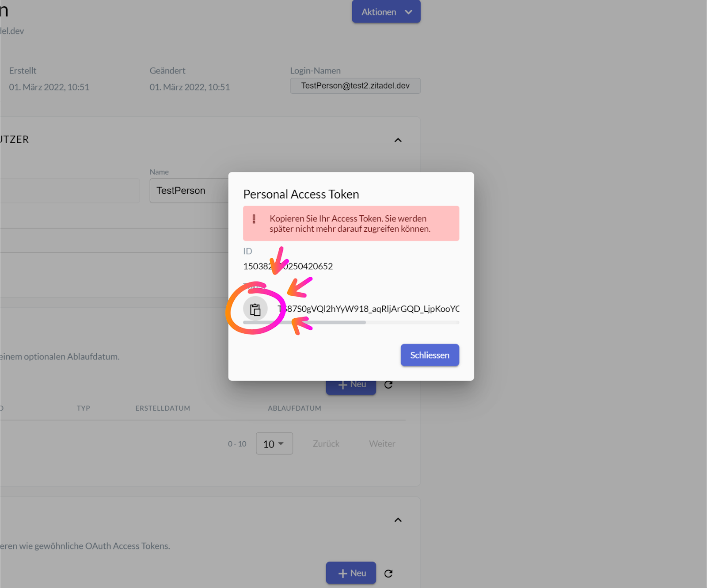Refresh the token list below the dialog
707x588 pixels.
[x=388, y=385]
